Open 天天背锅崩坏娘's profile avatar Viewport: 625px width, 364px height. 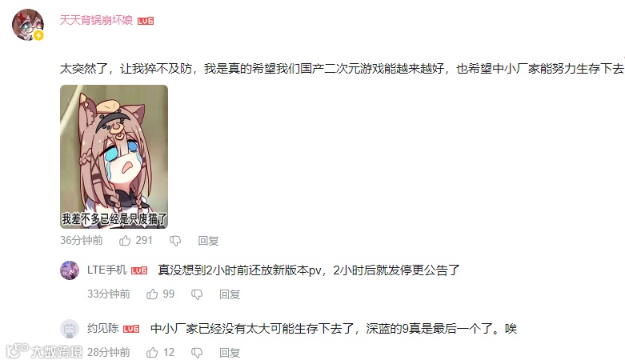pyautogui.click(x=27, y=25)
